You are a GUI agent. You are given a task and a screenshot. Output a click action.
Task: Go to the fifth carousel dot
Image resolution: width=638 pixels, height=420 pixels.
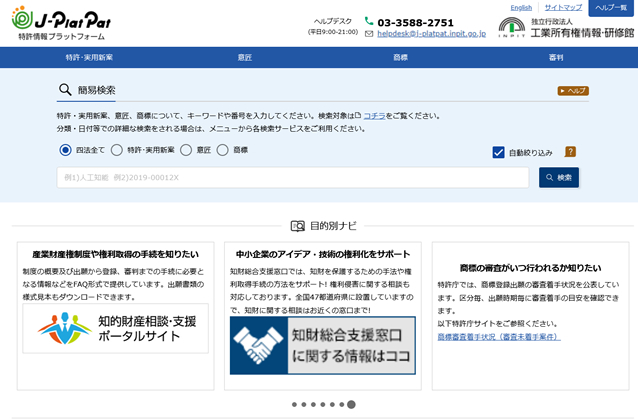(332, 405)
